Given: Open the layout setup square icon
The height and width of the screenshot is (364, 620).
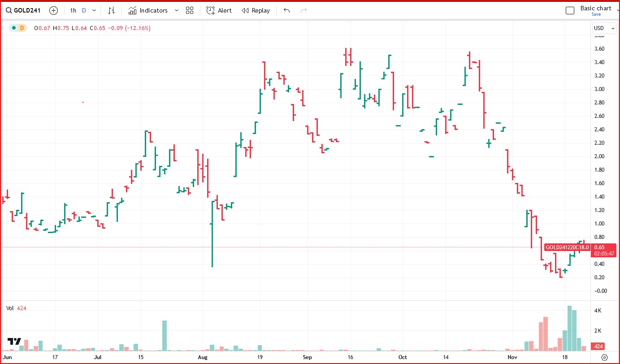Looking at the screenshot, I should [570, 11].
